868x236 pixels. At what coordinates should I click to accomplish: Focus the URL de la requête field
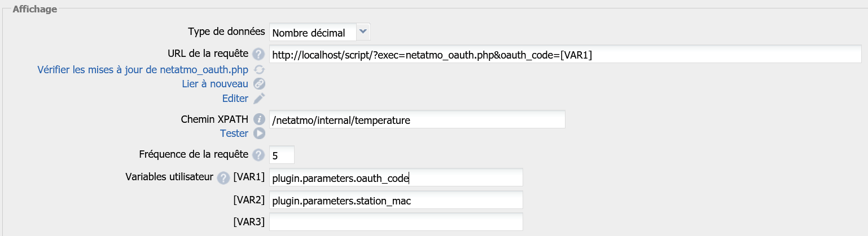[564, 55]
